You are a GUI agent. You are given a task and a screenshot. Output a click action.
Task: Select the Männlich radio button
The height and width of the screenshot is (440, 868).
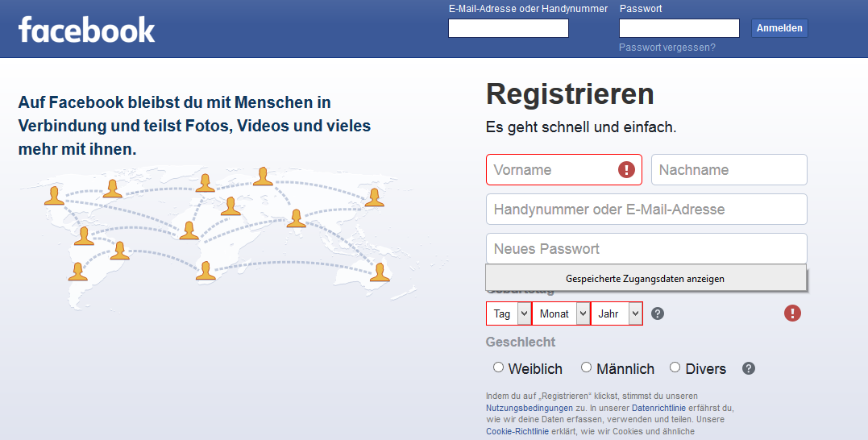586,367
